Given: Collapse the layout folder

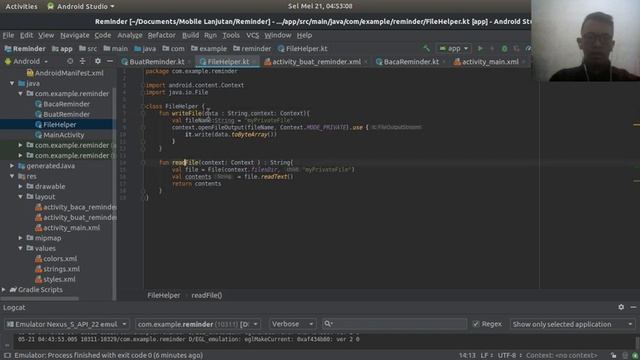Looking at the screenshot, I should [x=20, y=197].
